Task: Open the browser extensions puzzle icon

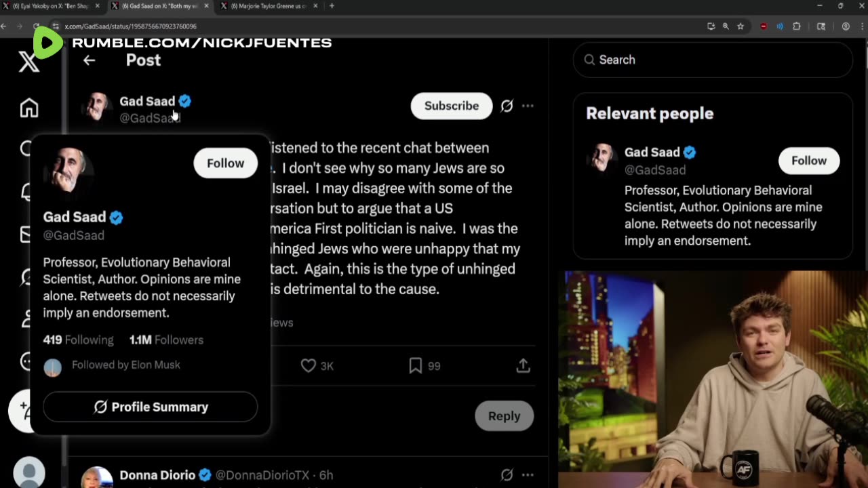Action: tap(797, 26)
